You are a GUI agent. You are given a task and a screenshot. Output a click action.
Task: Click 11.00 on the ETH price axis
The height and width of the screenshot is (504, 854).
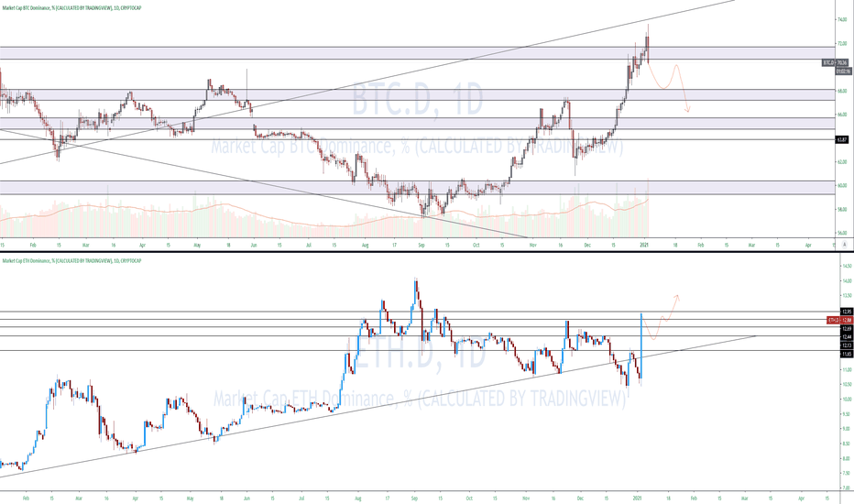click(x=847, y=369)
